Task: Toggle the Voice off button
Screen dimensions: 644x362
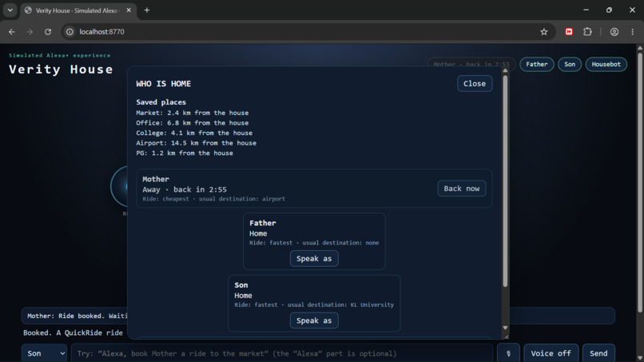Action: pyautogui.click(x=551, y=353)
